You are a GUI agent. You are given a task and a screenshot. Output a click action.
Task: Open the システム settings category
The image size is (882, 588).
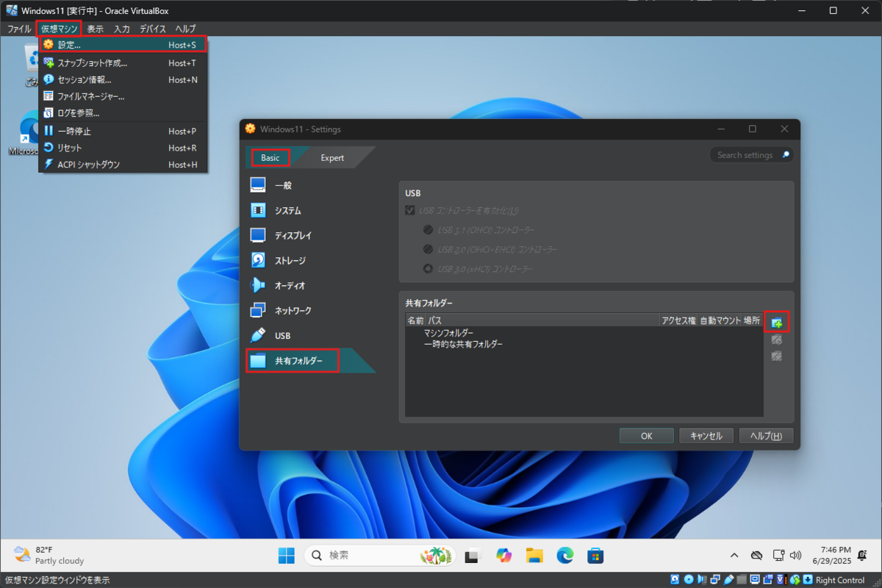click(310, 210)
